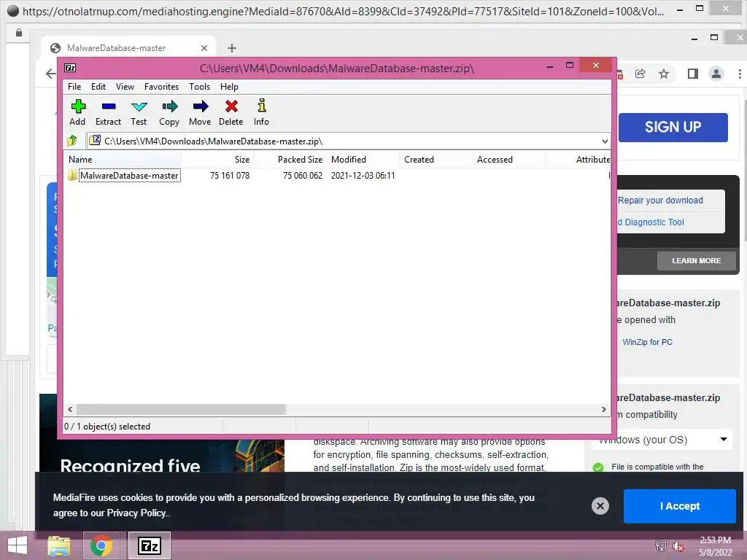
Task: Dismiss the cookie banner with X
Action: tap(600, 506)
